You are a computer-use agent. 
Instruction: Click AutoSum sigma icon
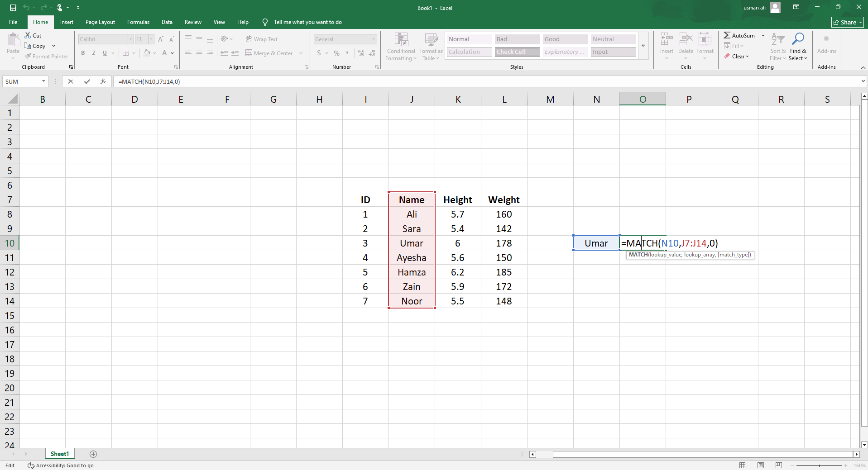tap(727, 35)
